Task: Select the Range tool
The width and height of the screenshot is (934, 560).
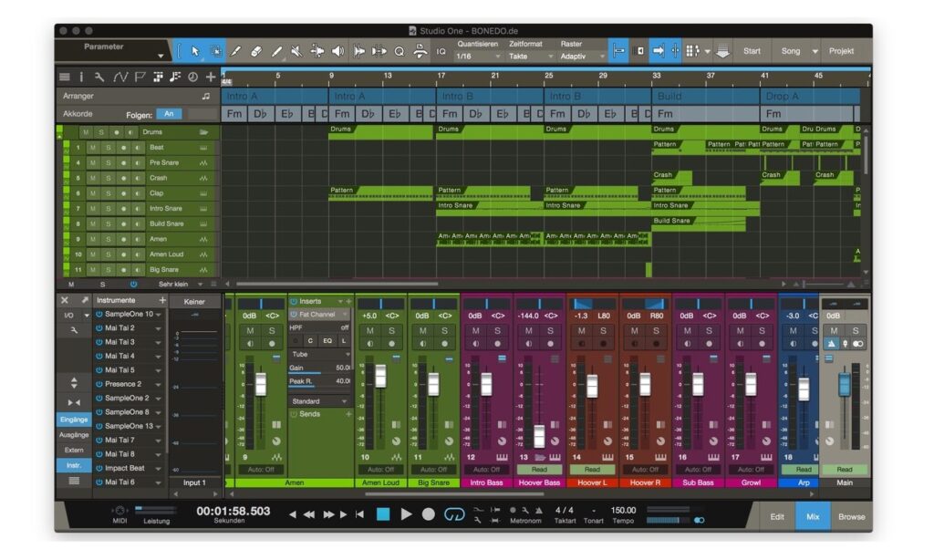Action: point(215,51)
